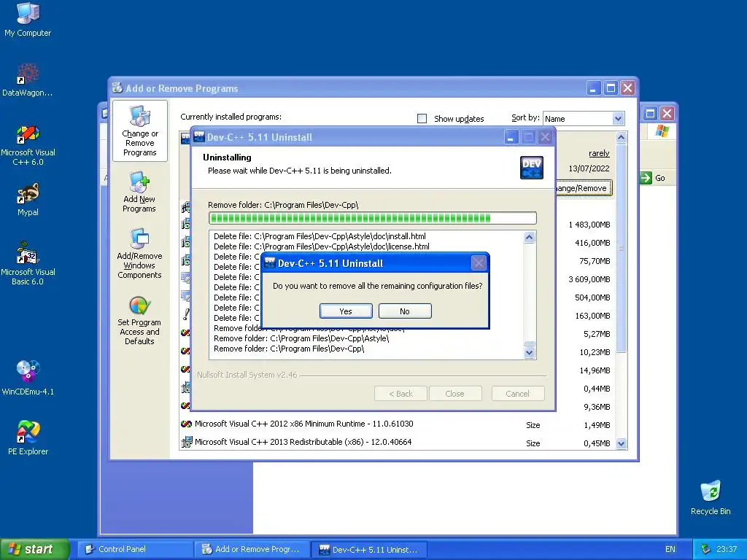Click the clock showing 23:37

click(x=727, y=549)
